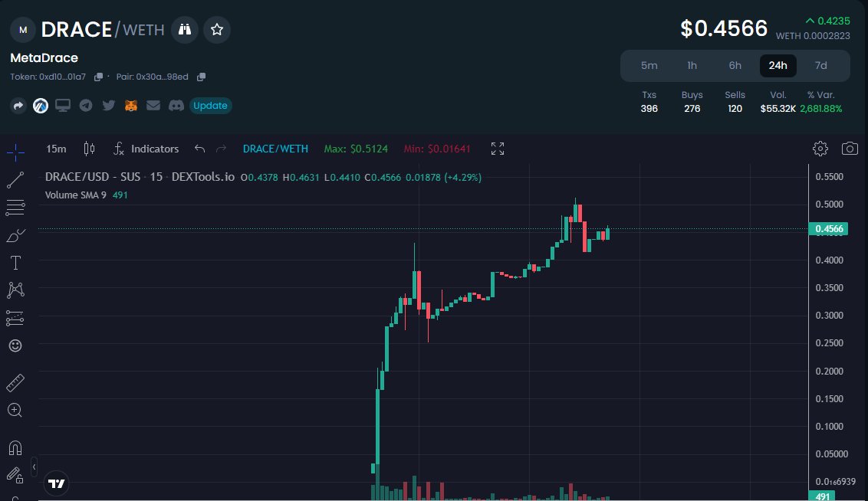Switch stats to 7d timeframe

coord(821,65)
